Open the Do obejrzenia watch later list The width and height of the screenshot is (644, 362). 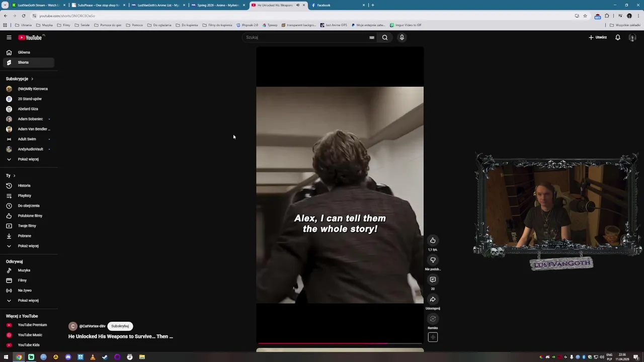pyautogui.click(x=29, y=206)
